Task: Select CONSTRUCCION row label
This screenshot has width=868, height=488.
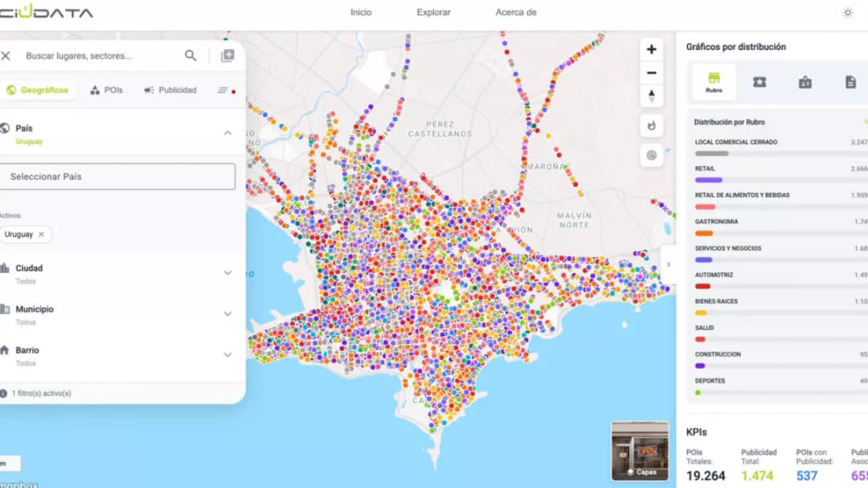Action: click(x=718, y=355)
